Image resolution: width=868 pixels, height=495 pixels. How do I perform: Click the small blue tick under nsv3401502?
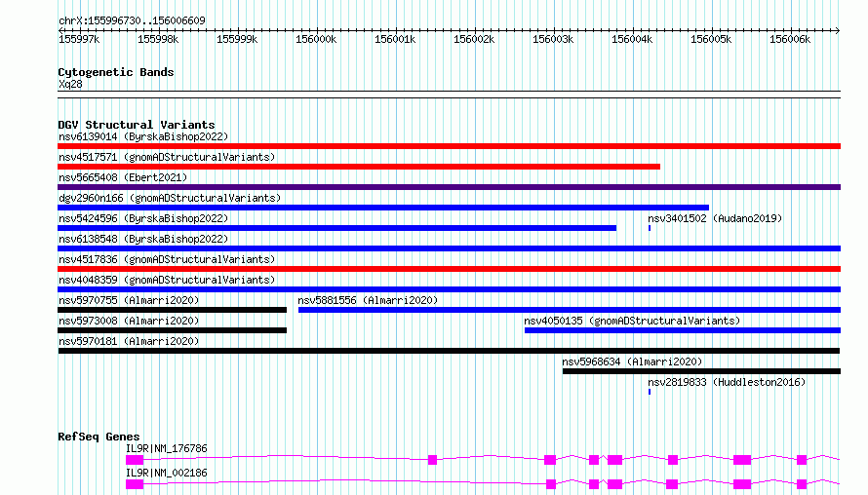(x=650, y=228)
